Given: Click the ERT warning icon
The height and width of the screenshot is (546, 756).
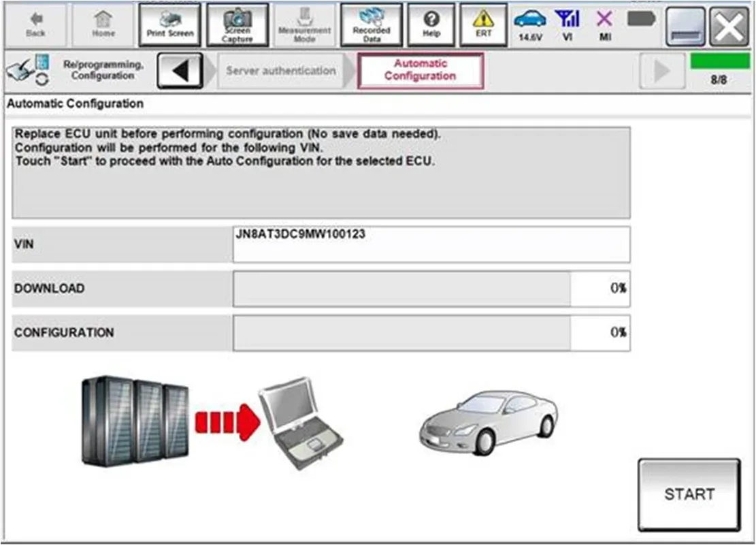Looking at the screenshot, I should tap(483, 25).
